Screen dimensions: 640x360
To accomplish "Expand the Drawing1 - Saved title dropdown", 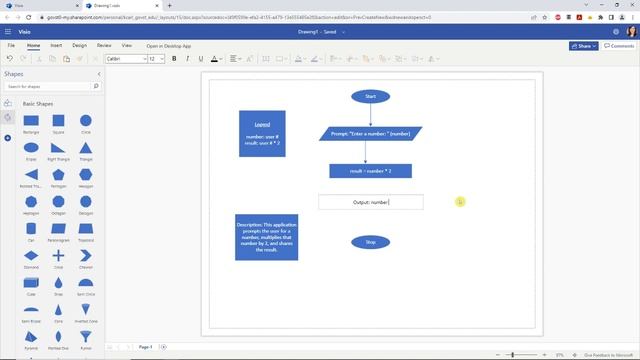I will (x=343, y=32).
